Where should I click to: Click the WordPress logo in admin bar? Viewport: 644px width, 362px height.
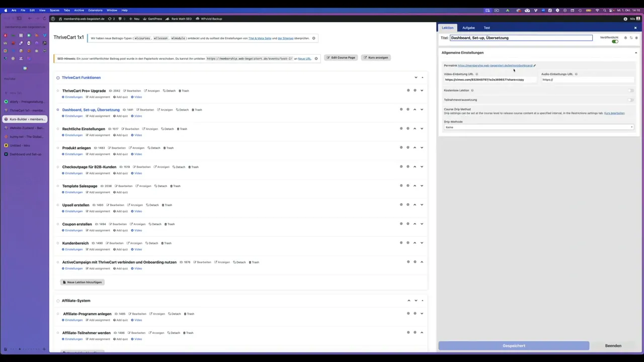(x=53, y=19)
